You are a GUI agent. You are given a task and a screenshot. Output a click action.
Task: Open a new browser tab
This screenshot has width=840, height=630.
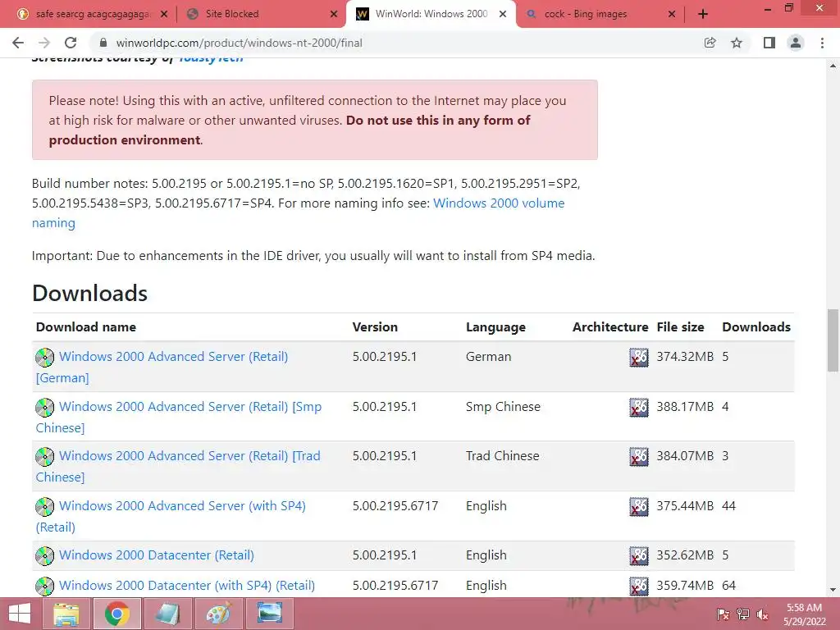pyautogui.click(x=703, y=14)
